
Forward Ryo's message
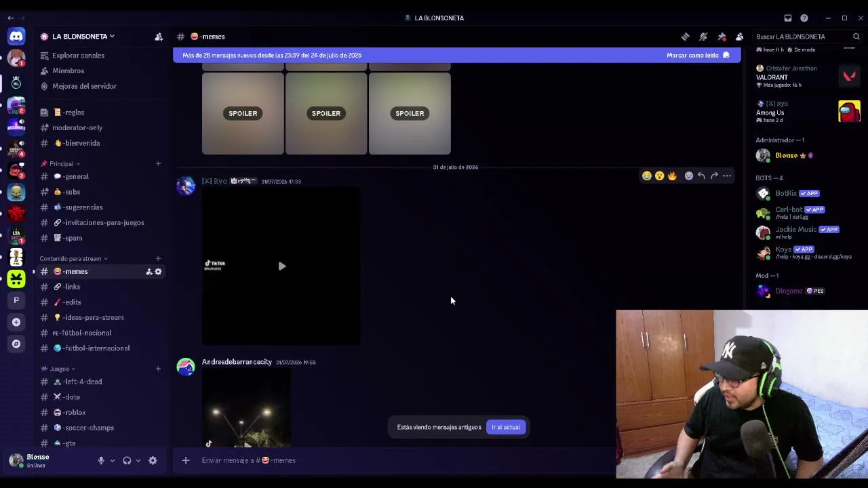tap(714, 176)
